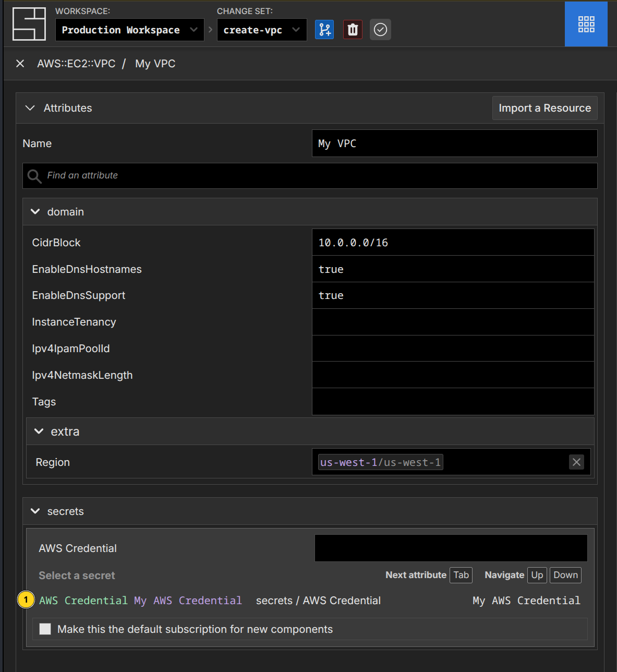Image resolution: width=617 pixels, height=672 pixels.
Task: Open the create-vpc change set dropdown
Action: pyautogui.click(x=261, y=30)
